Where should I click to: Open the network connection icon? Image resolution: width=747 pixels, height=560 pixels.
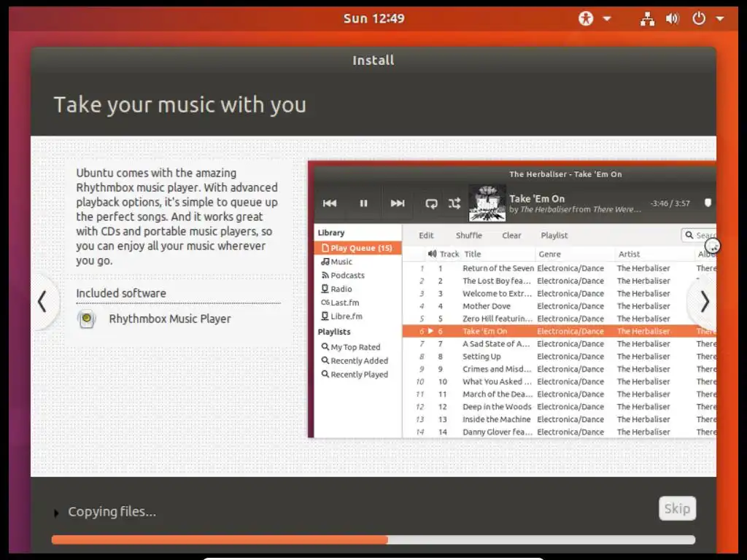click(647, 18)
